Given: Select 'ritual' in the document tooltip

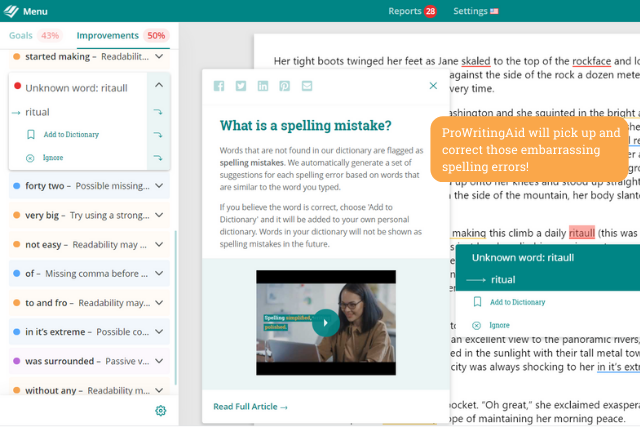Looking at the screenshot, I should pyautogui.click(x=503, y=280).
